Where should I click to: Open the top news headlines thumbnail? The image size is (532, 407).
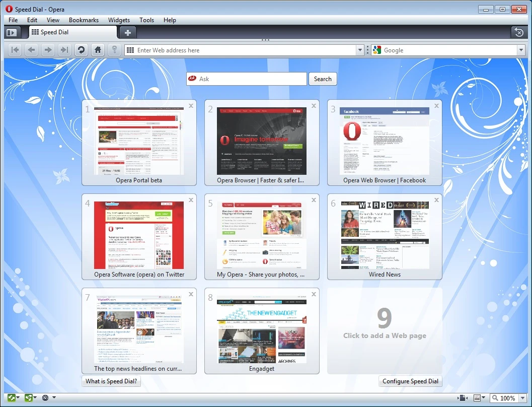point(139,329)
